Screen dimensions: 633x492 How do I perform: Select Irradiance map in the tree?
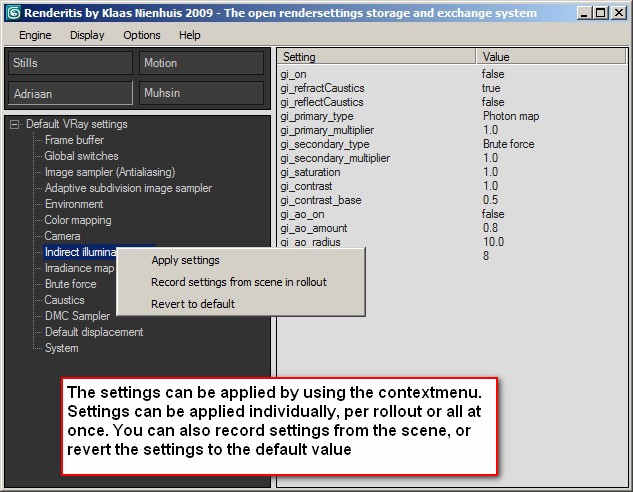click(79, 268)
